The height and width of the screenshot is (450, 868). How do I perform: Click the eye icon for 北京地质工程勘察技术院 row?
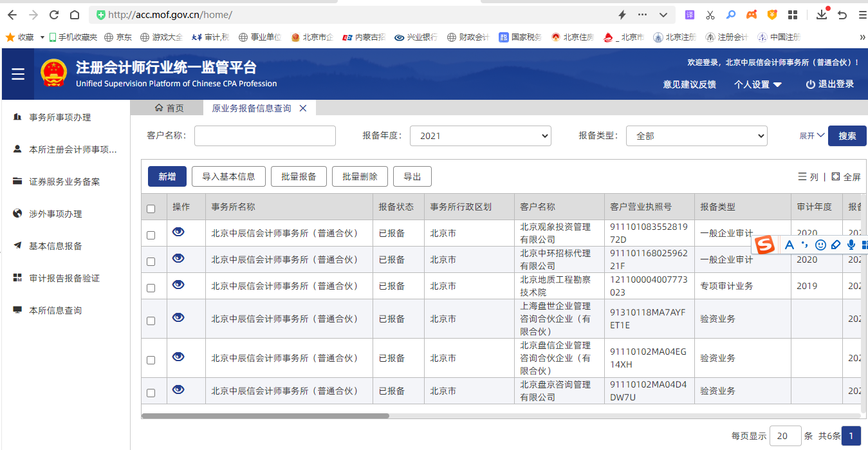coord(178,285)
